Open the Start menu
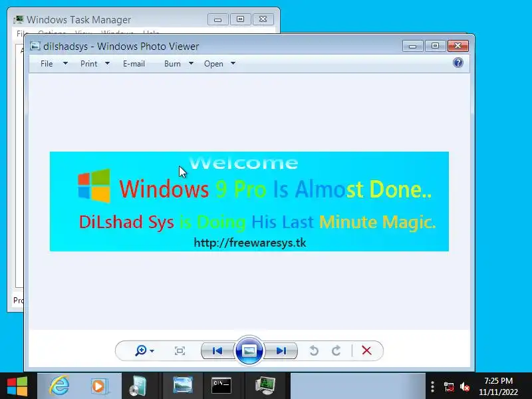The width and height of the screenshot is (532, 399). coord(17,386)
